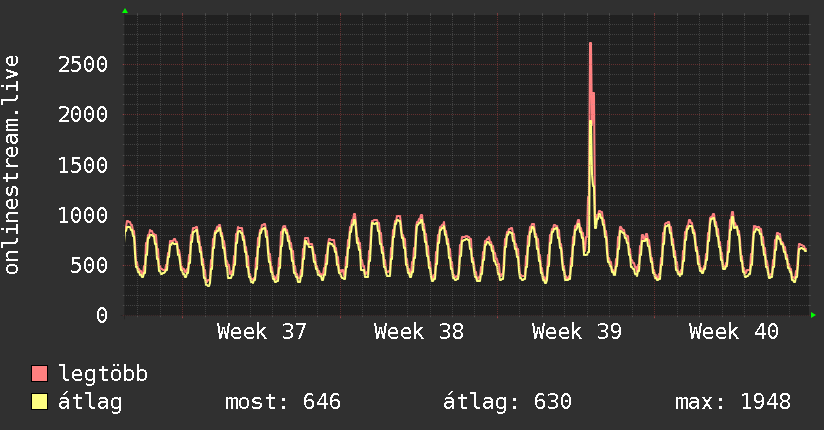The image size is (824, 430).
Task: Click the green arrow atop the y-axis
Action: [125, 11]
